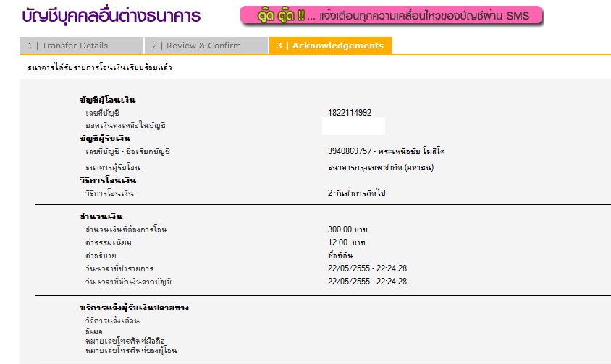This screenshot has height=364, width=611.
Task: Click the pink SMS alert banner
Action: [392, 16]
